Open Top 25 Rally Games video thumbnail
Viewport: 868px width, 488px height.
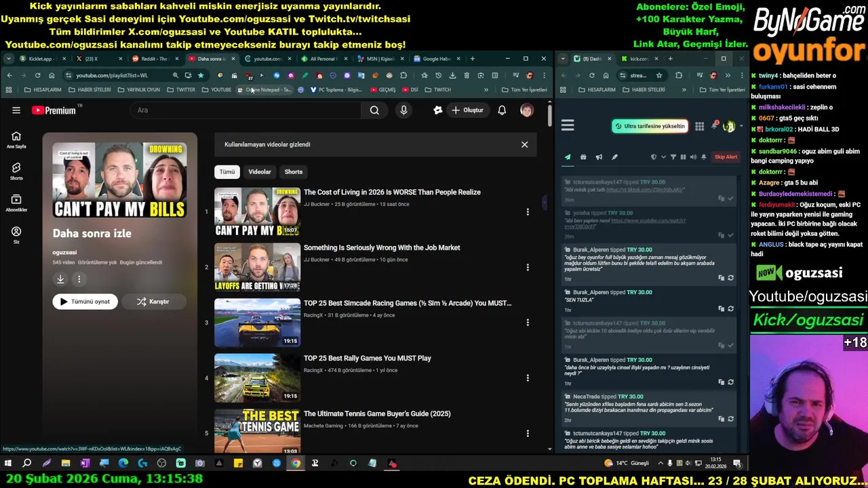[257, 378]
